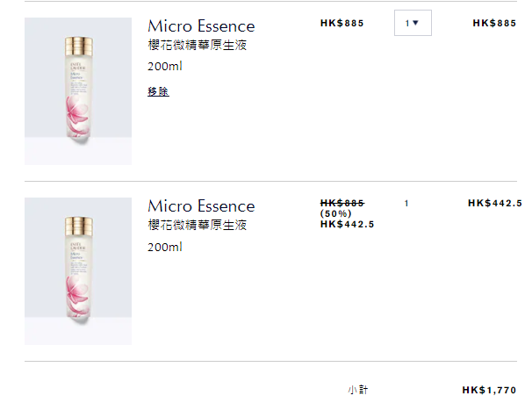Click the first Micro Essence bottle thumbnail
This screenshot has width=532, height=403.
pos(78,91)
